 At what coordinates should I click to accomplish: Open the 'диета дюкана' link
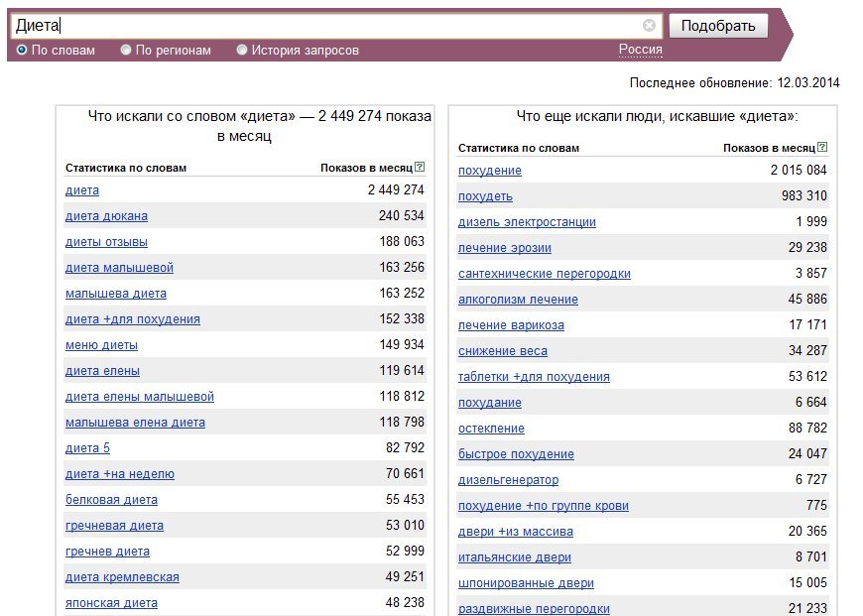pyautogui.click(x=106, y=216)
